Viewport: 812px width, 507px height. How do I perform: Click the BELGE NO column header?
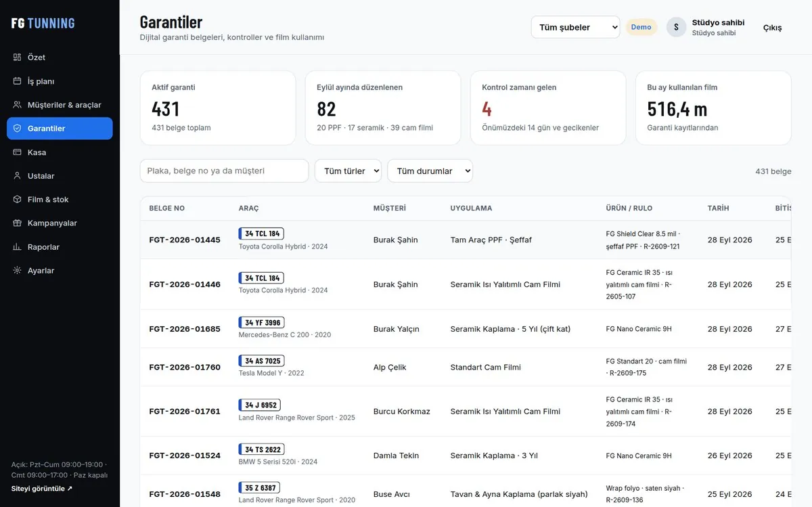pyautogui.click(x=166, y=208)
